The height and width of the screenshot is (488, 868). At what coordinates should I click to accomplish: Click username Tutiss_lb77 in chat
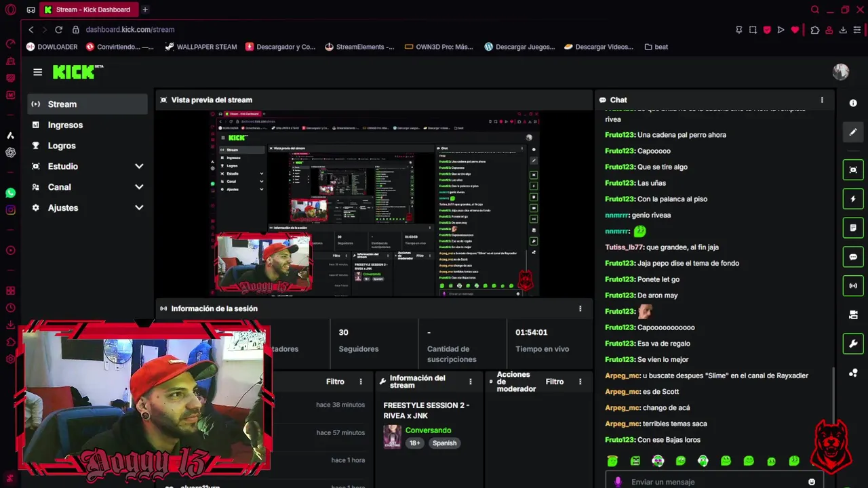click(x=623, y=247)
